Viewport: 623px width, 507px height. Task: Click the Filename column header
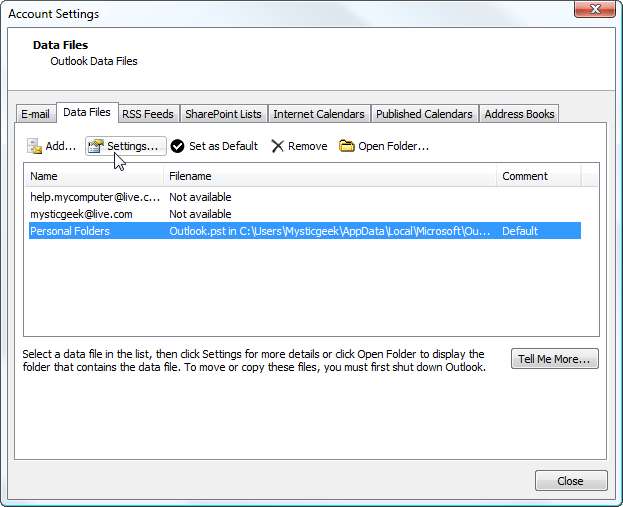point(330,176)
